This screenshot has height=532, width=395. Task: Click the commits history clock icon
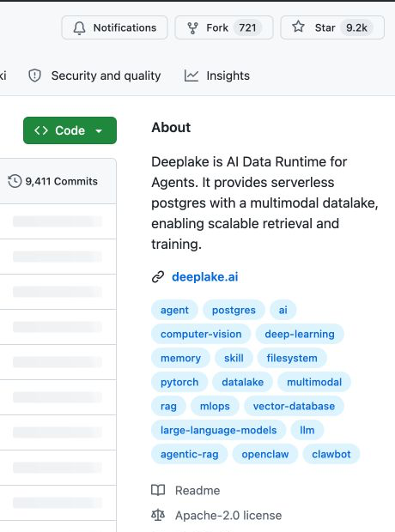[x=15, y=181]
